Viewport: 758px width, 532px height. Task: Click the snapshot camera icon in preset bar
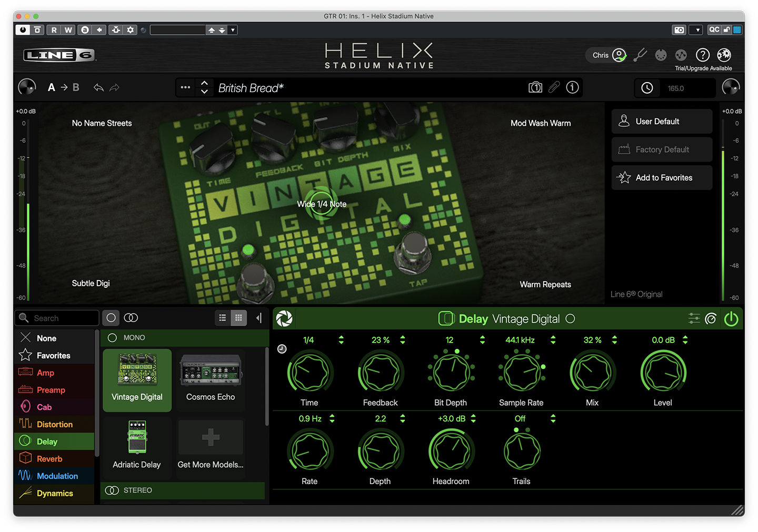[x=535, y=87]
